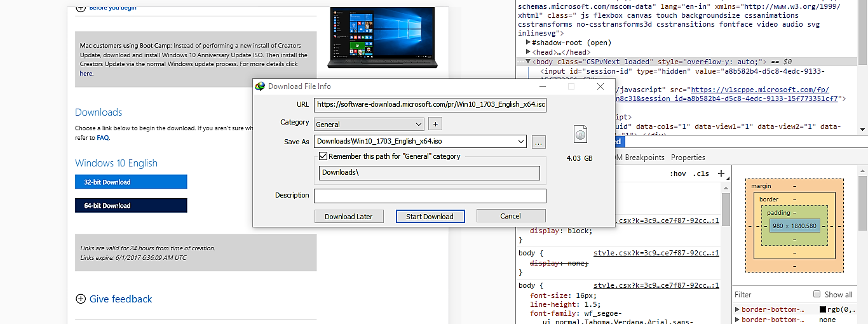Screen dimensions: 868x324
Task: Click the Downloads heading on the webpage
Action: click(98, 112)
